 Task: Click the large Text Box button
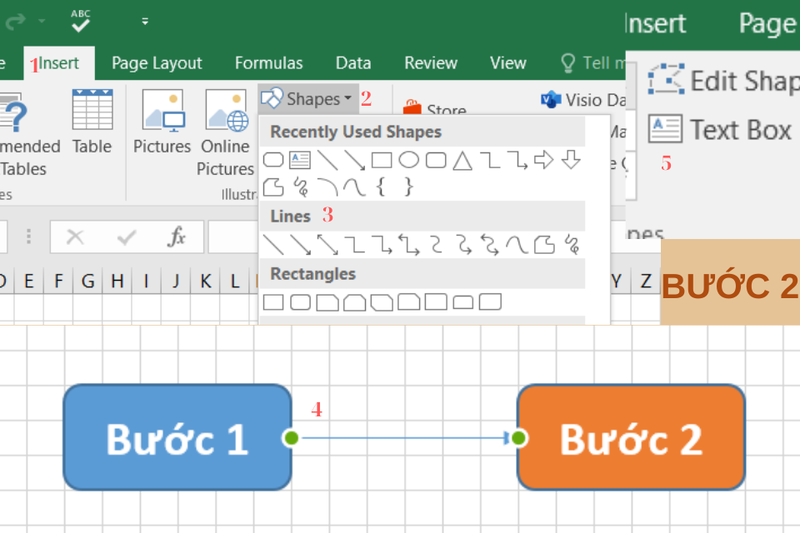[x=720, y=130]
